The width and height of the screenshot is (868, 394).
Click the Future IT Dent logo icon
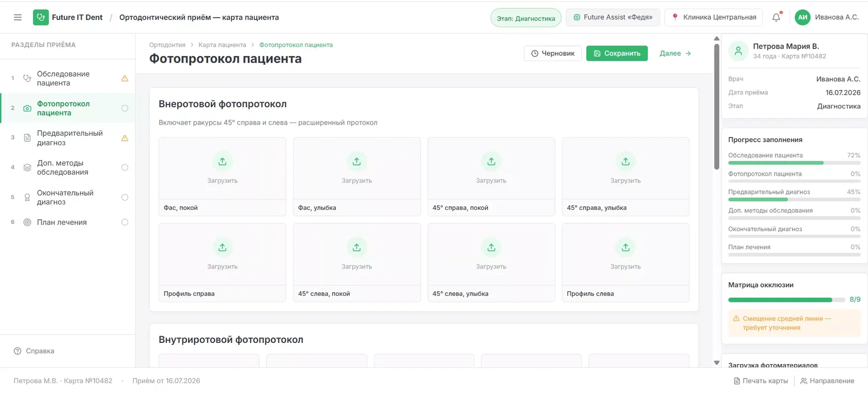click(x=41, y=18)
